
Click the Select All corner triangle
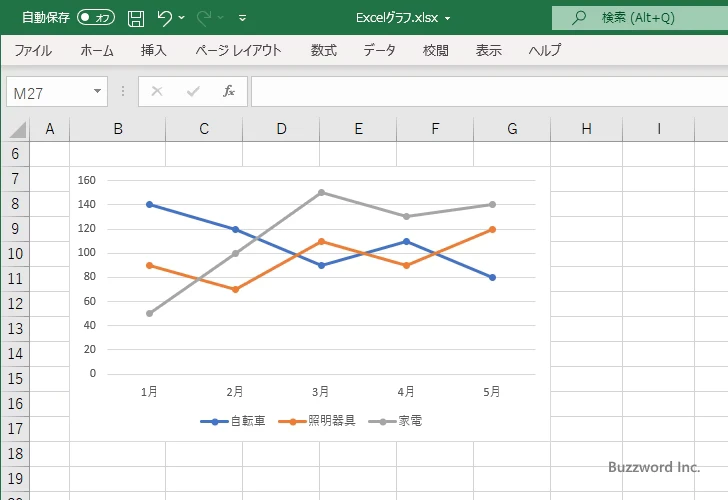18,130
